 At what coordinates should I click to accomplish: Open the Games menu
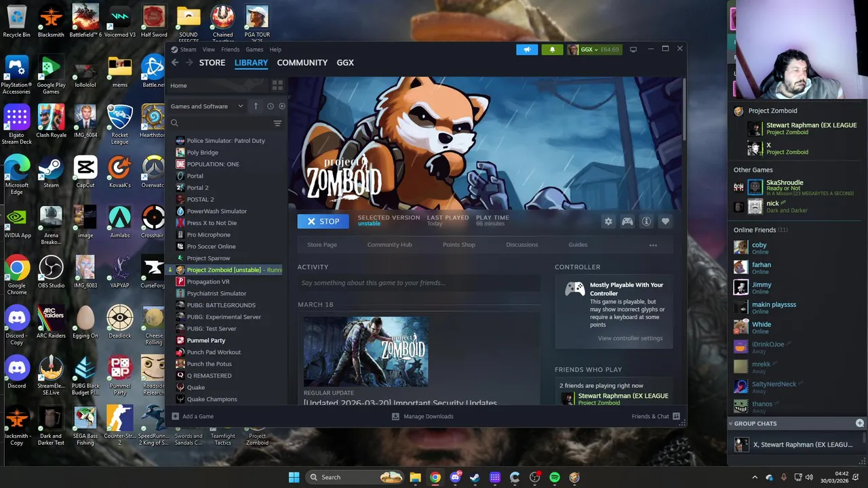click(x=254, y=49)
